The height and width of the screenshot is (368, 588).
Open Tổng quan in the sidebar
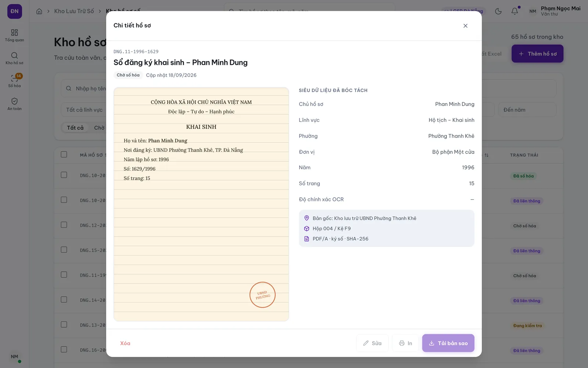(14, 35)
